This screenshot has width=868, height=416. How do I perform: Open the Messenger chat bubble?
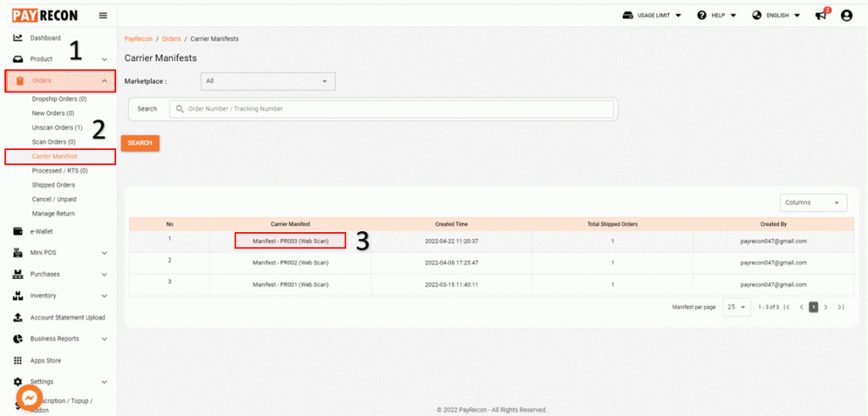click(30, 397)
